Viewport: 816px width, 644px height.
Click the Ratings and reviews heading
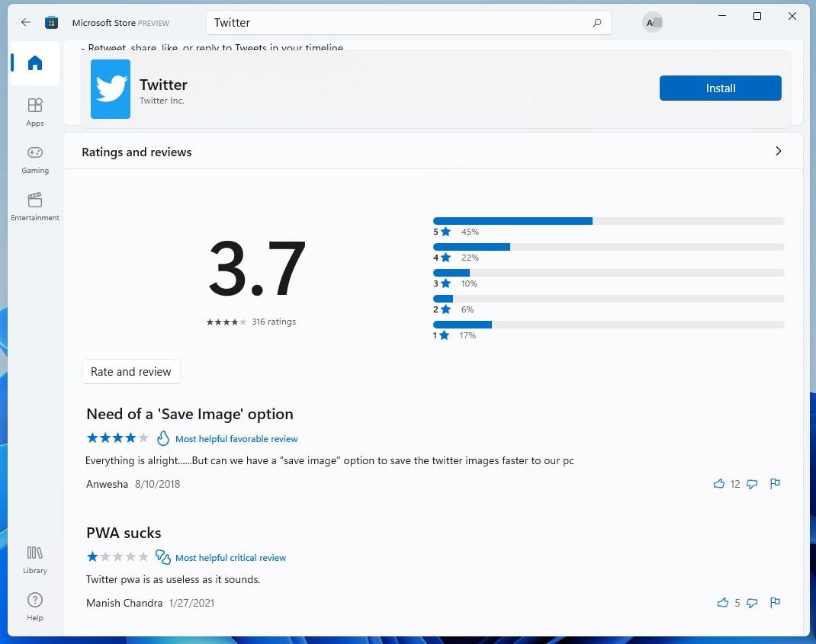[137, 152]
